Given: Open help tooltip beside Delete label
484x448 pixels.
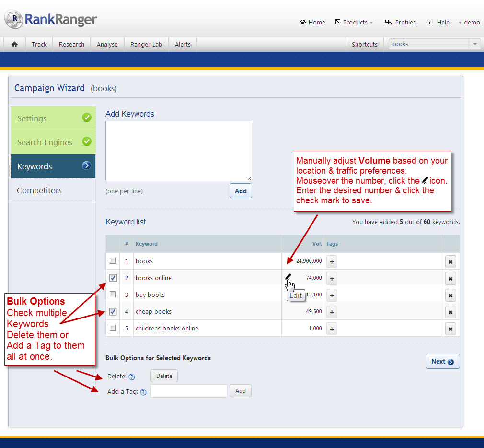Looking at the screenshot, I should [132, 377].
